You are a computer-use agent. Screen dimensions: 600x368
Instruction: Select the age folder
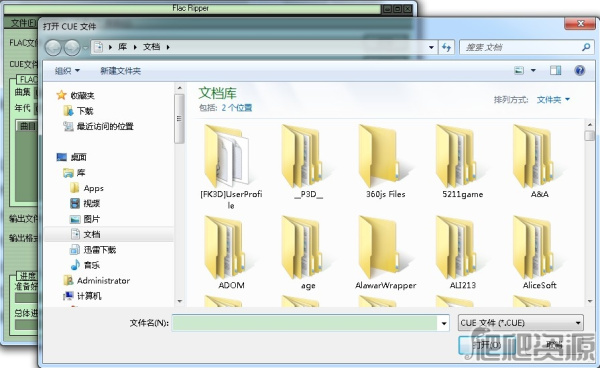click(308, 252)
